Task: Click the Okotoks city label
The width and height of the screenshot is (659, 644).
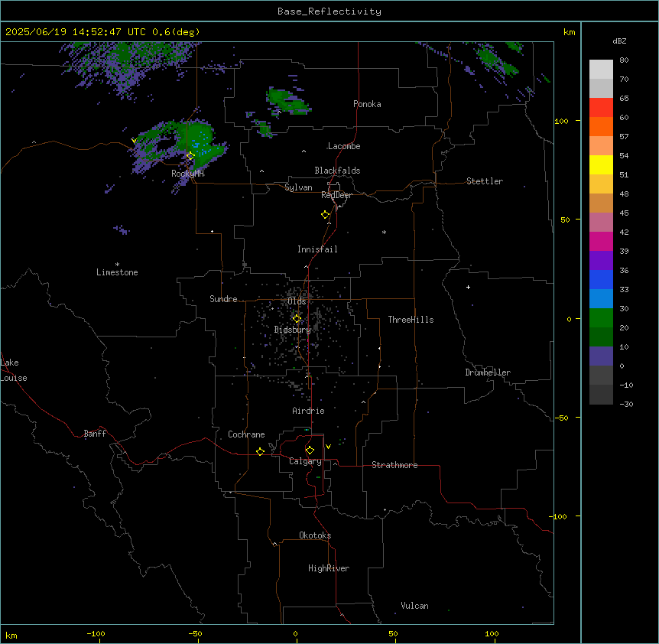Action: [315, 535]
